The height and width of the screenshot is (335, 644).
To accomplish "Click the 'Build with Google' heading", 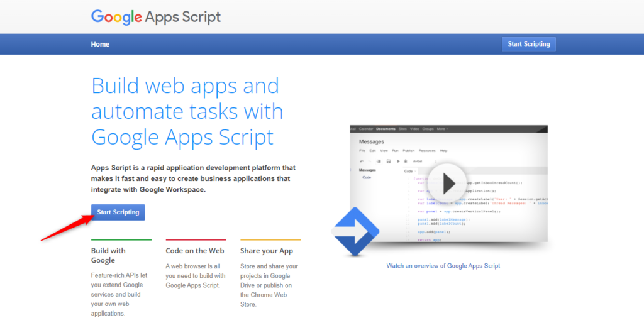I will pos(108,255).
